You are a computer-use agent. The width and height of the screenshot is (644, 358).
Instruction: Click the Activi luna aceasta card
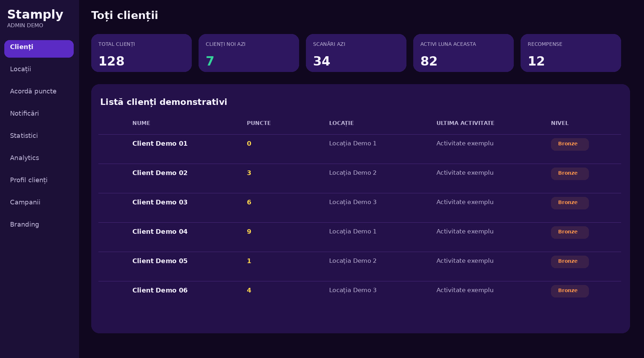(463, 53)
